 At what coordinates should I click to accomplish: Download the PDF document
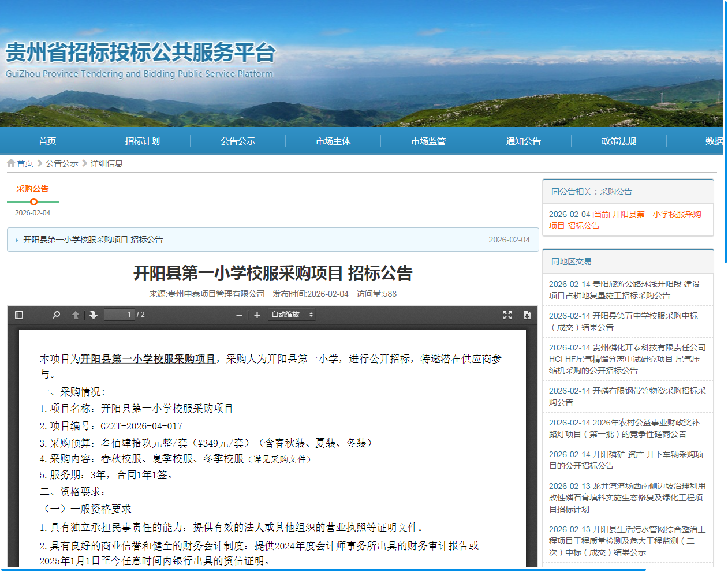pos(527,315)
